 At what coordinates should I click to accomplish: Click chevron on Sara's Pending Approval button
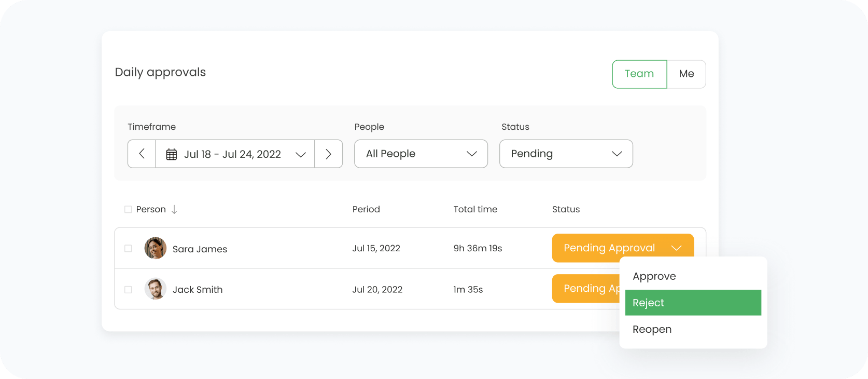click(x=676, y=248)
